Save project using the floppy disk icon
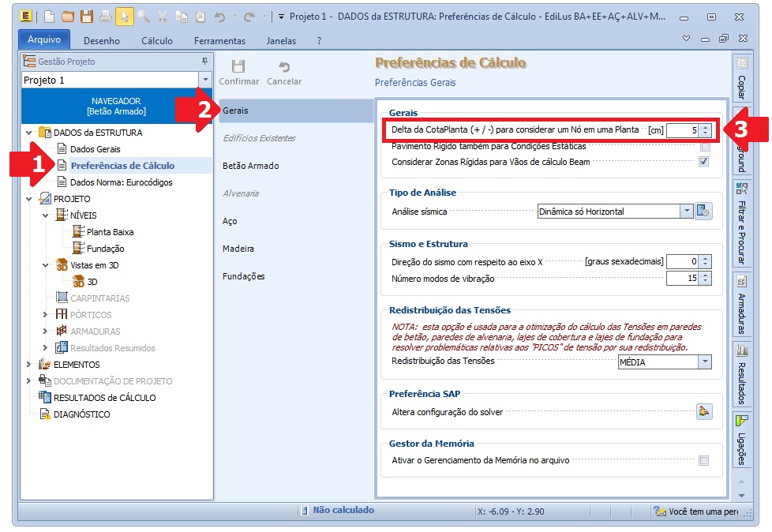The width and height of the screenshot is (772, 532). pyautogui.click(x=87, y=17)
